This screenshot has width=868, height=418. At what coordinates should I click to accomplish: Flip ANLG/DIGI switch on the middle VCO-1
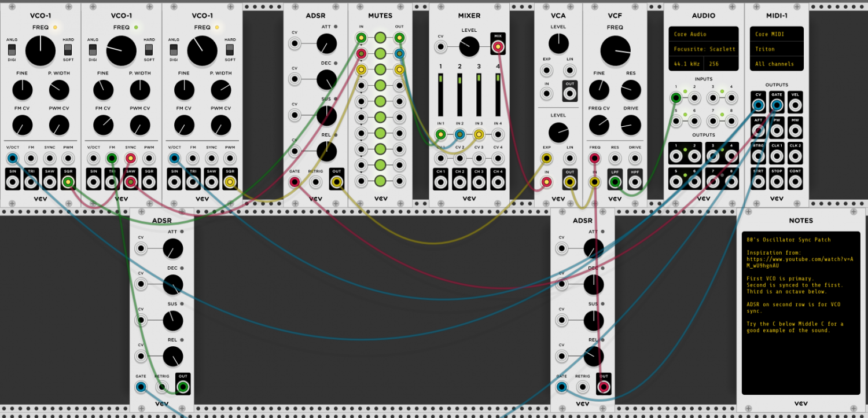(93, 50)
